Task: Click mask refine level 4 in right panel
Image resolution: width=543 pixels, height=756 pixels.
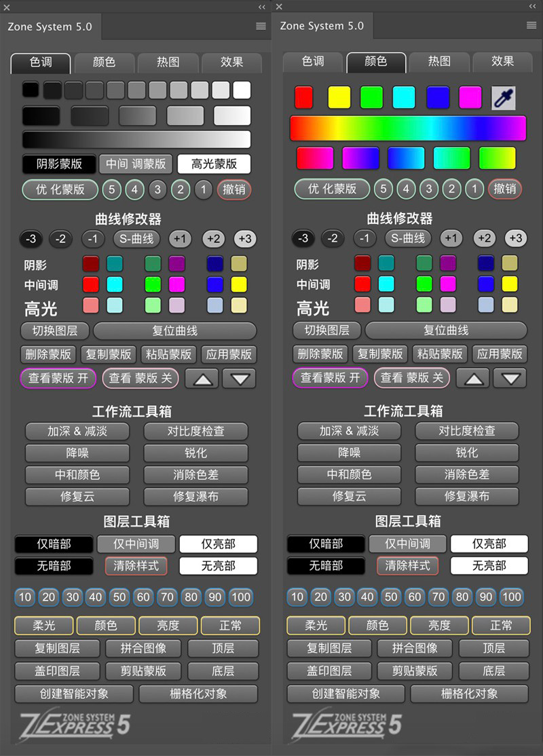Action: coord(406,189)
